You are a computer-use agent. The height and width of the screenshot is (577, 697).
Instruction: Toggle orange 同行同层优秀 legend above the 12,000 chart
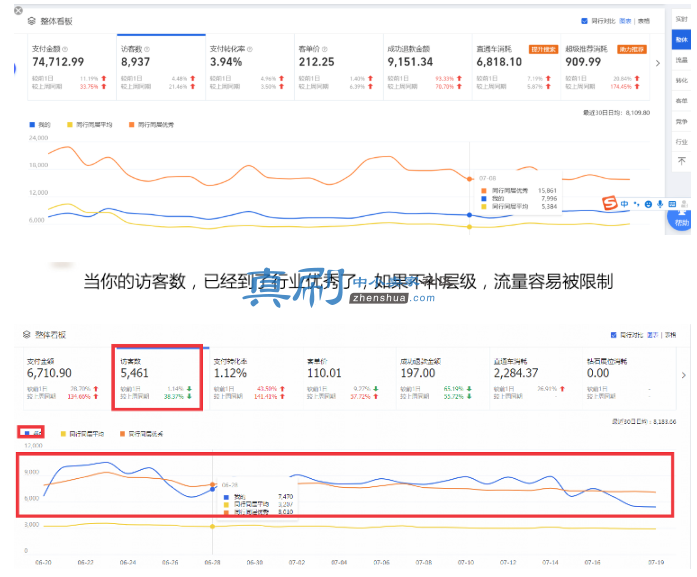141,434
